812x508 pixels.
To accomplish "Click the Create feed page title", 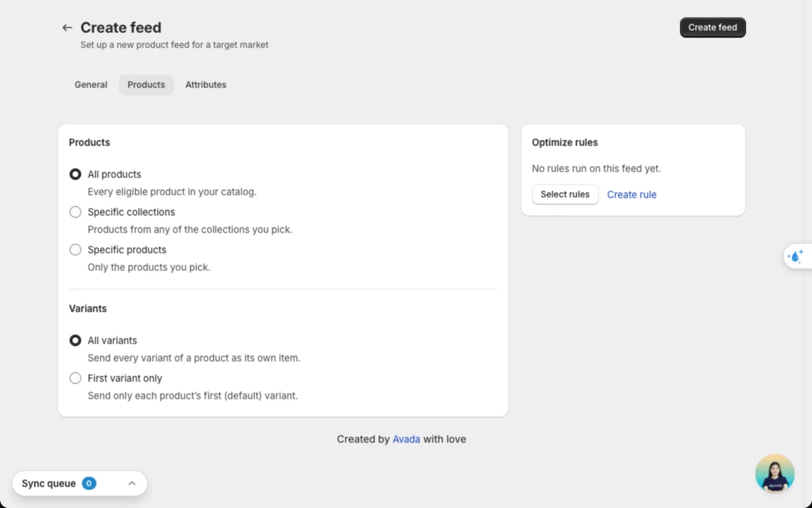I will [x=121, y=28].
